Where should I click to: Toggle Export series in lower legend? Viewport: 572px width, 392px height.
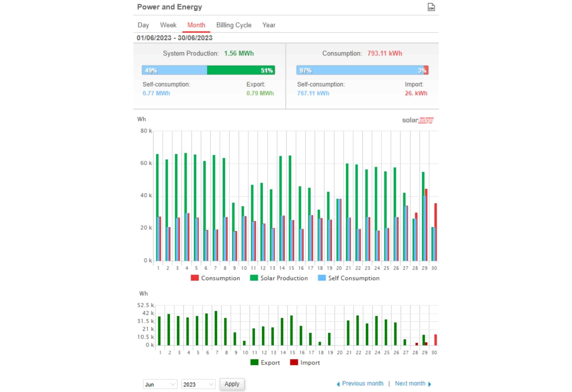pos(265,362)
